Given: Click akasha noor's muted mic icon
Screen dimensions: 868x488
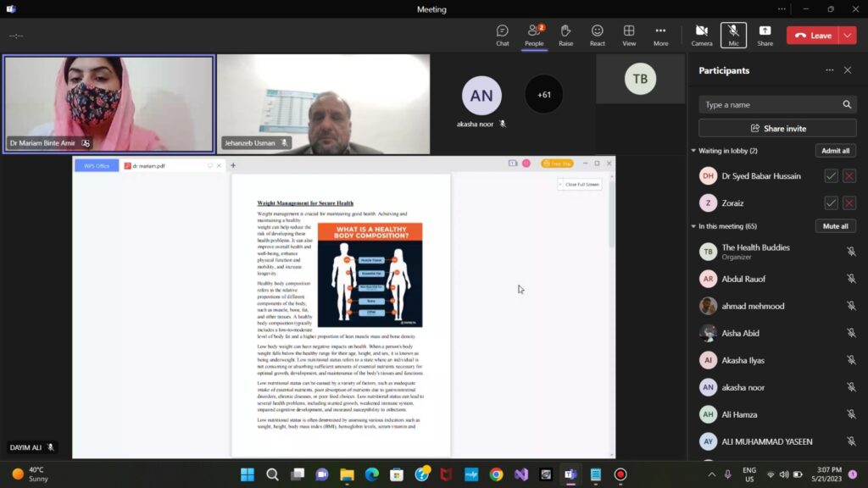Looking at the screenshot, I should [851, 387].
